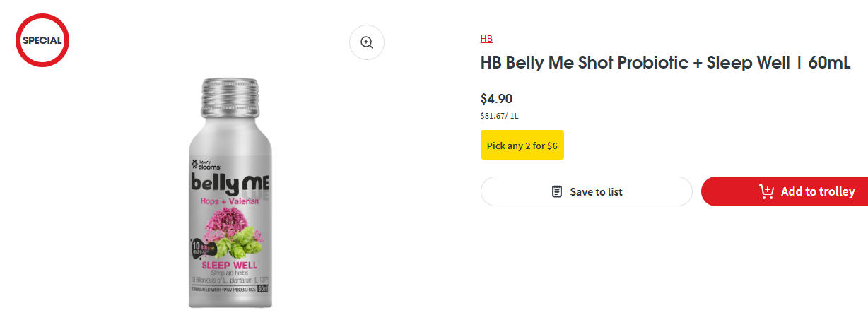Viewport: 868px width, 320px height.
Task: Open the Pick any 2 for $6 offer
Action: 522,146
